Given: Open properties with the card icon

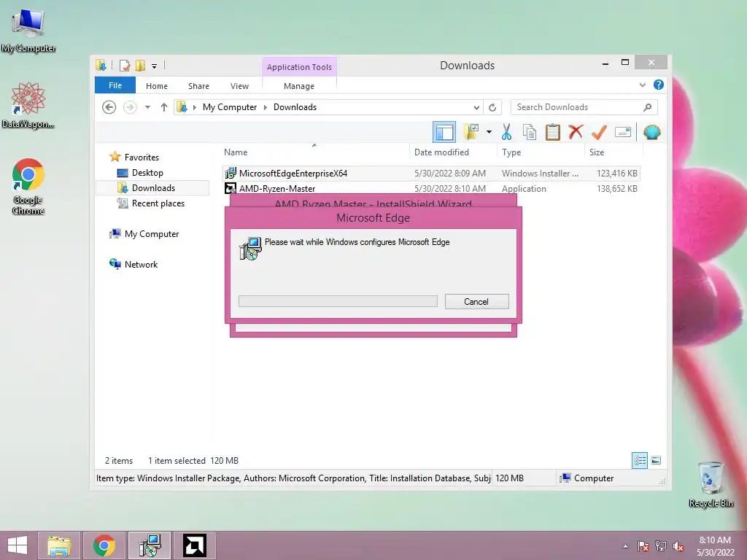Looking at the screenshot, I should (x=623, y=132).
